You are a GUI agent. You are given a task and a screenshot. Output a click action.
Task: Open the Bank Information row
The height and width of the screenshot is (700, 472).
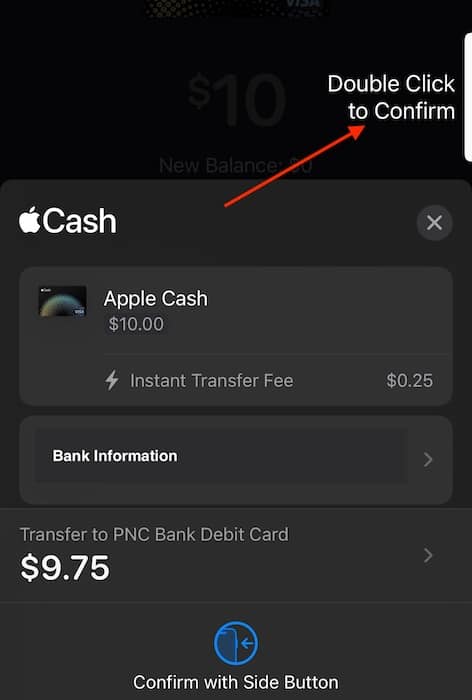[236, 459]
